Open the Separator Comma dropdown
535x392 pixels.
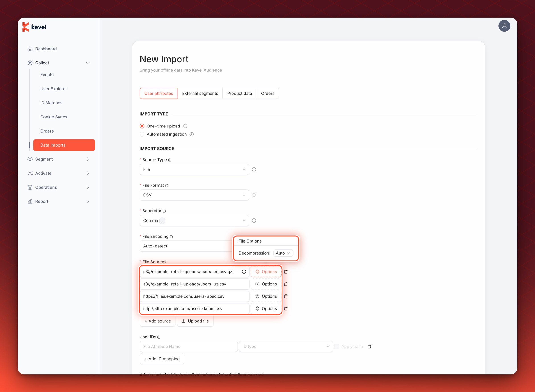pos(194,221)
